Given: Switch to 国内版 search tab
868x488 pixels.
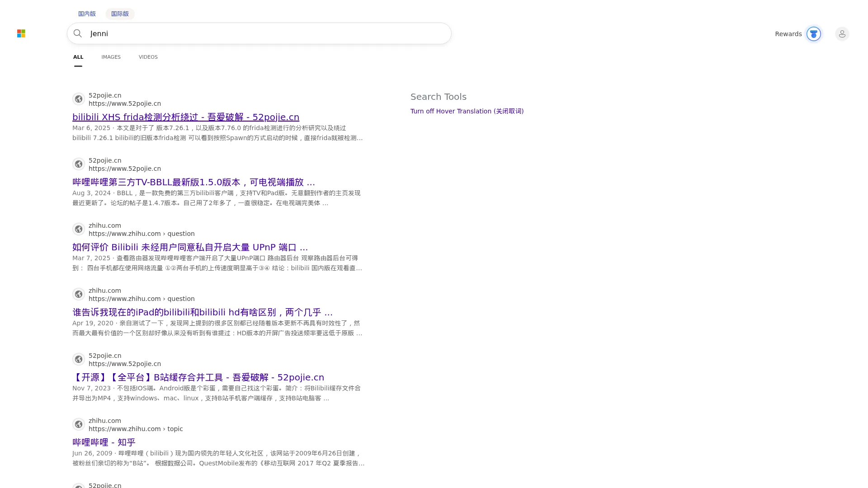Looking at the screenshot, I should coord(87,14).
